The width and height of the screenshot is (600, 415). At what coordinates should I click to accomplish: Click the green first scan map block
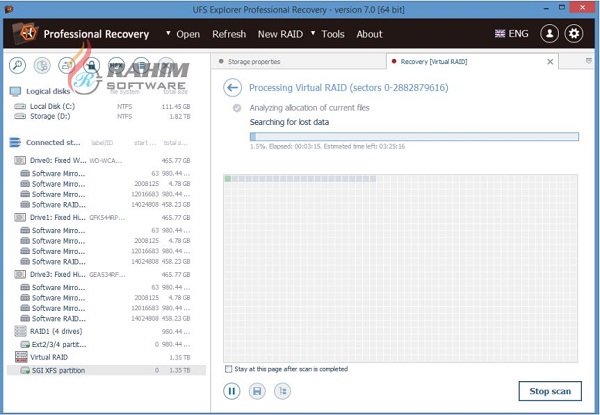[x=228, y=179]
